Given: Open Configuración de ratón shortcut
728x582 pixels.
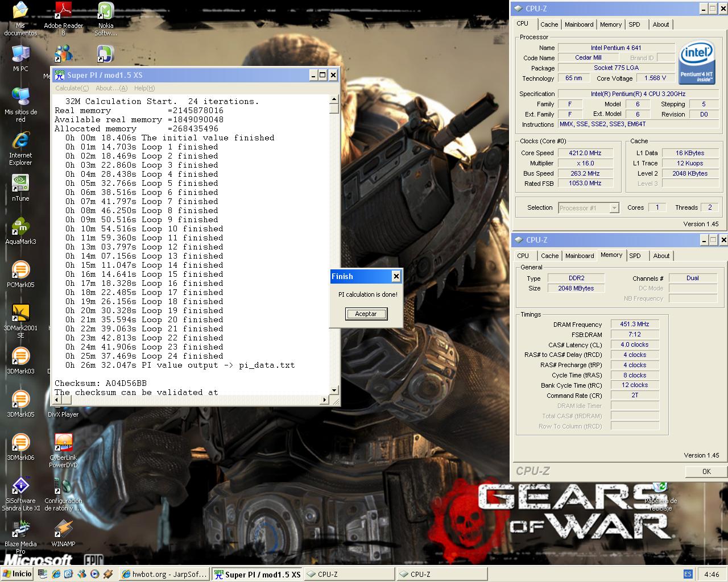Looking at the screenshot, I should 63,494.
